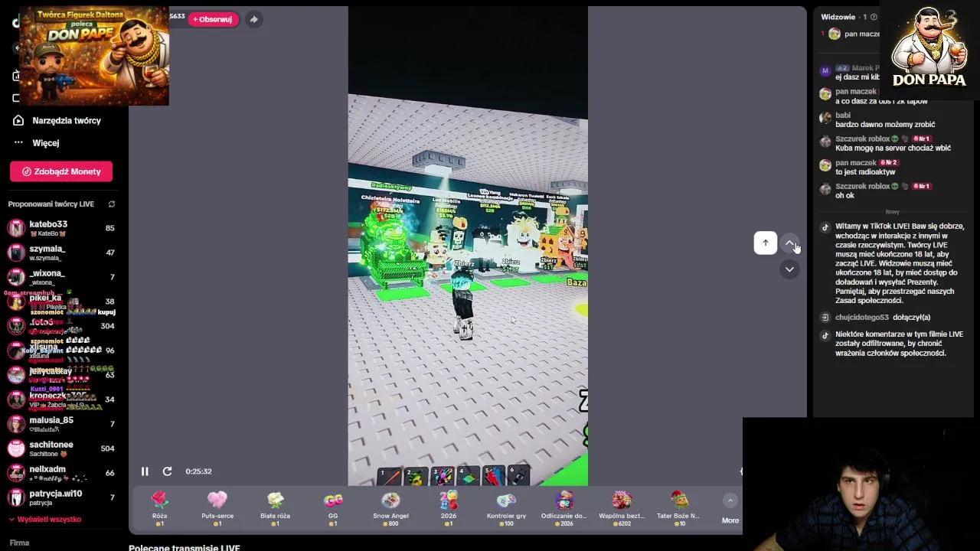Send the 2026 gift
980x551 pixels.
(x=449, y=508)
